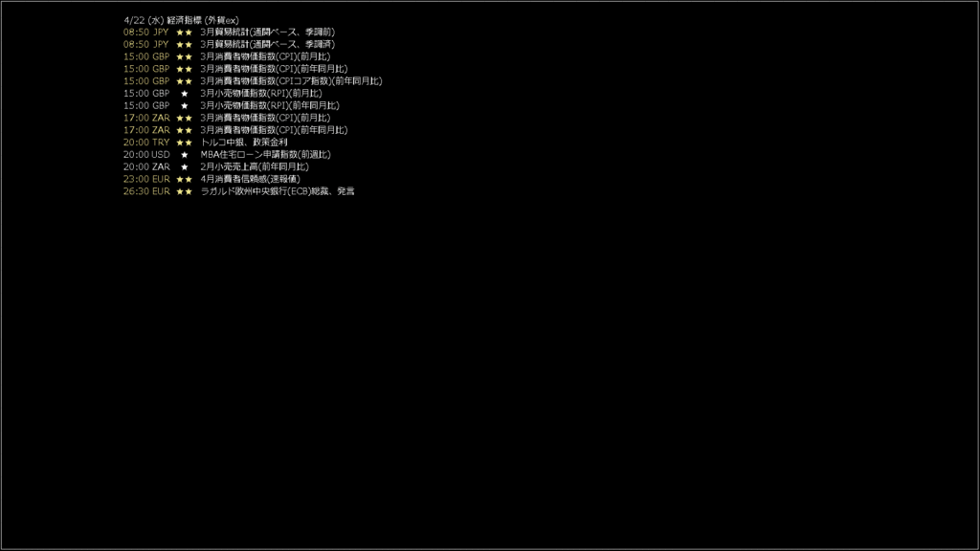Image resolution: width=980 pixels, height=551 pixels.
Task: Click the stars beside ラガルド ECB総裁 発言
Action: 185,191
